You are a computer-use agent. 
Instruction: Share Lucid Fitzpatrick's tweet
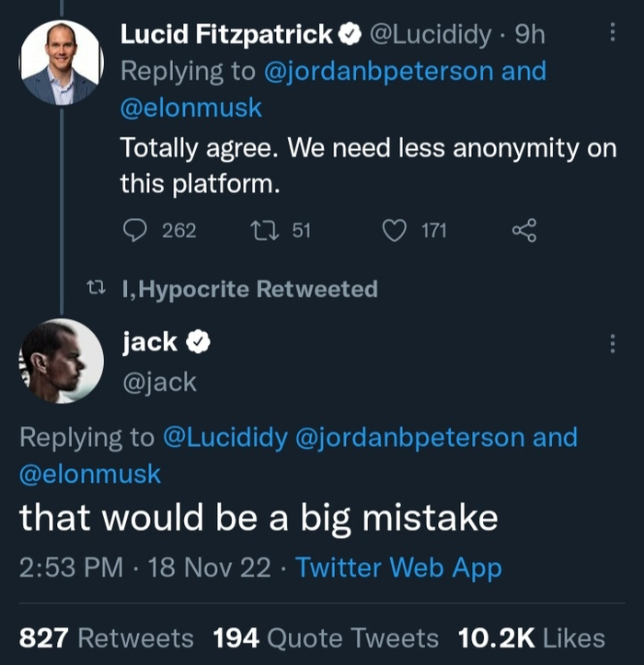(x=523, y=230)
